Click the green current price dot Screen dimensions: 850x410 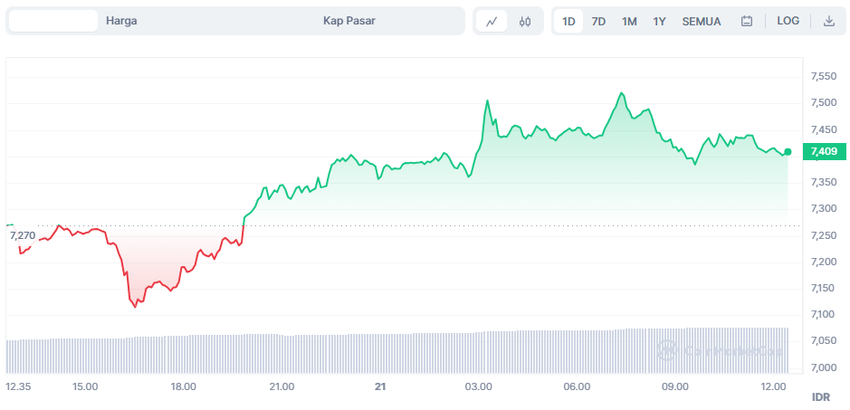click(788, 152)
